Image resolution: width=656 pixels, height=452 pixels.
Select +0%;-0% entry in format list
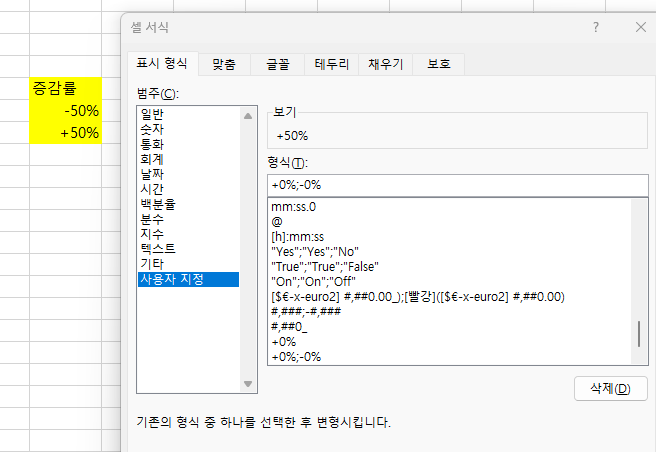coord(450,357)
